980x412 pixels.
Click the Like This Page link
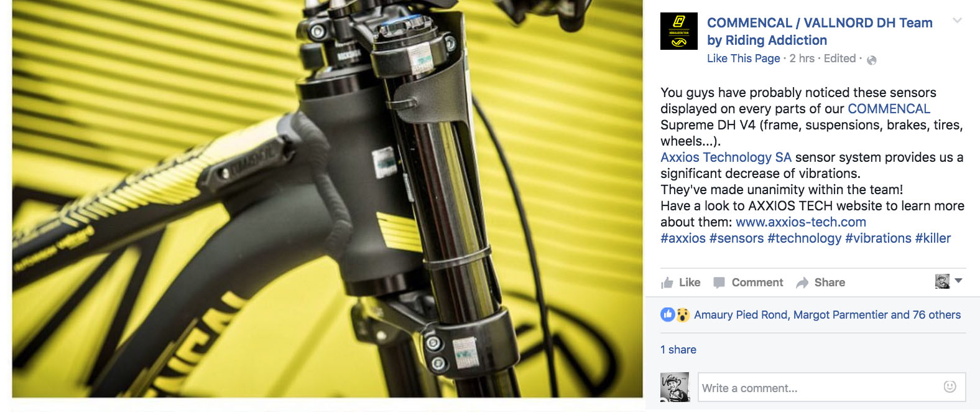pos(744,58)
